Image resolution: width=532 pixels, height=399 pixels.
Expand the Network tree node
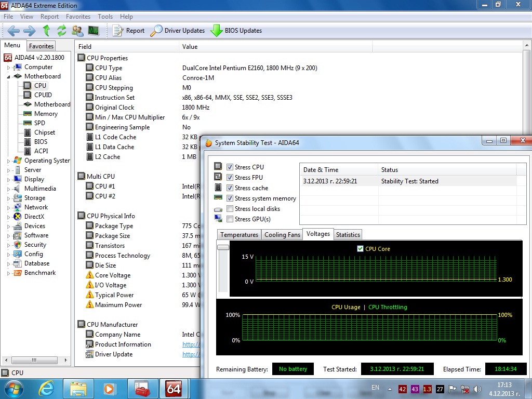[8, 207]
